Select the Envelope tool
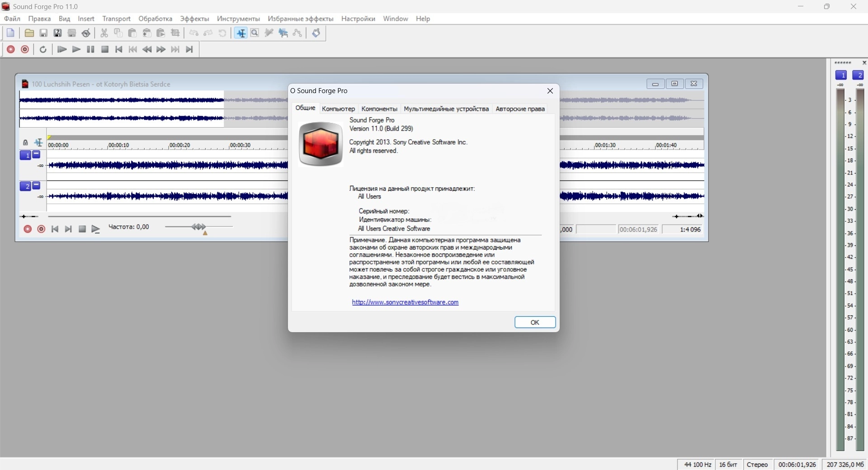Image resolution: width=868 pixels, height=470 pixels. click(297, 33)
